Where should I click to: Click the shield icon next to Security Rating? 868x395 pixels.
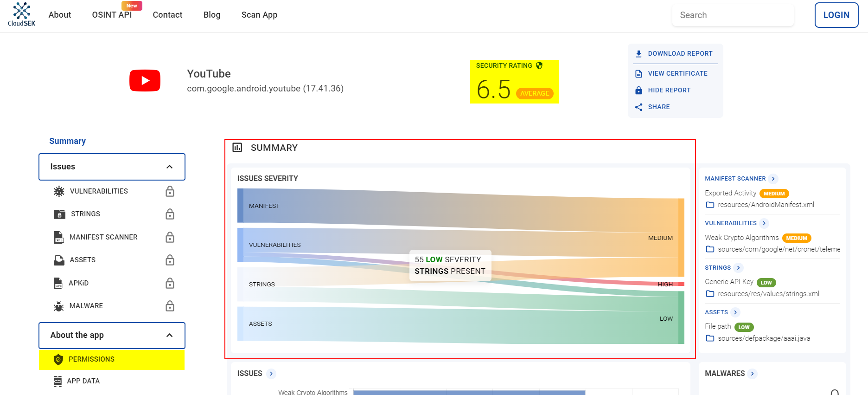click(539, 65)
